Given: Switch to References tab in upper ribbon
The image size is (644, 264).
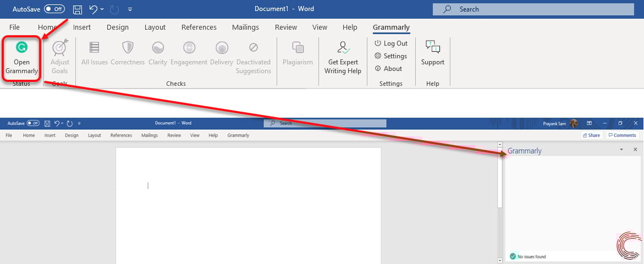Looking at the screenshot, I should 199,27.
